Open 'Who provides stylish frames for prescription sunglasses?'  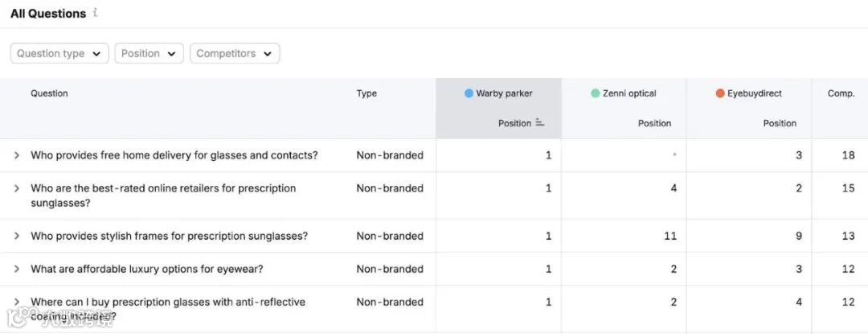[x=169, y=237]
